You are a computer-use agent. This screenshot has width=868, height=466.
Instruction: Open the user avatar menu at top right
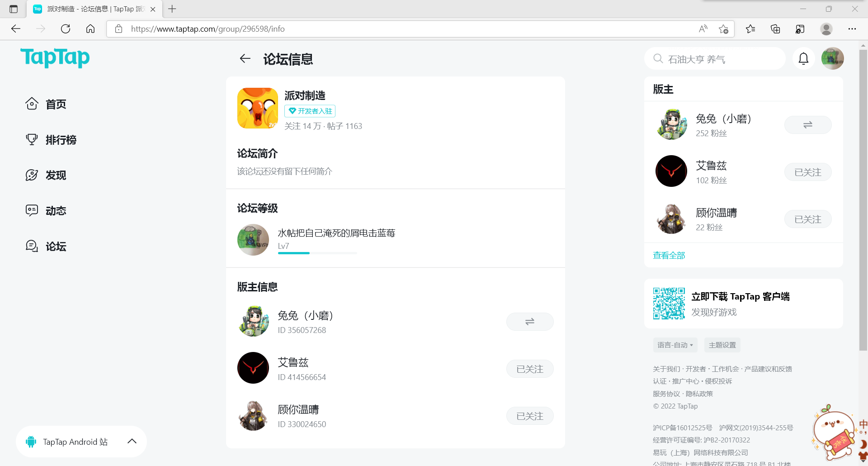[x=832, y=58]
